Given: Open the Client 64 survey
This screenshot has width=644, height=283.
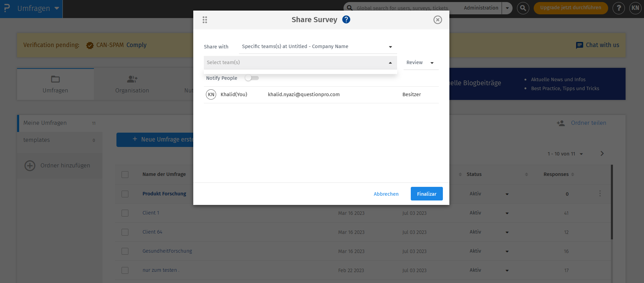Looking at the screenshot, I should [152, 232].
